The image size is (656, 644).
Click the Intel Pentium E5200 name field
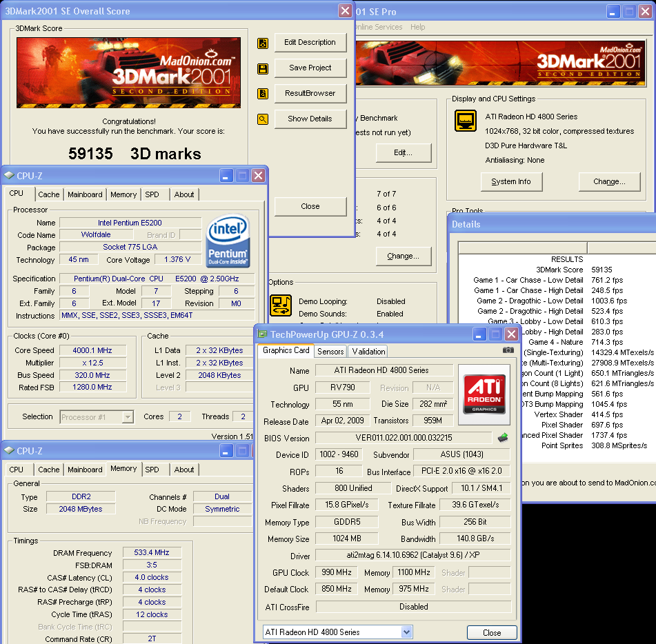[x=130, y=223]
